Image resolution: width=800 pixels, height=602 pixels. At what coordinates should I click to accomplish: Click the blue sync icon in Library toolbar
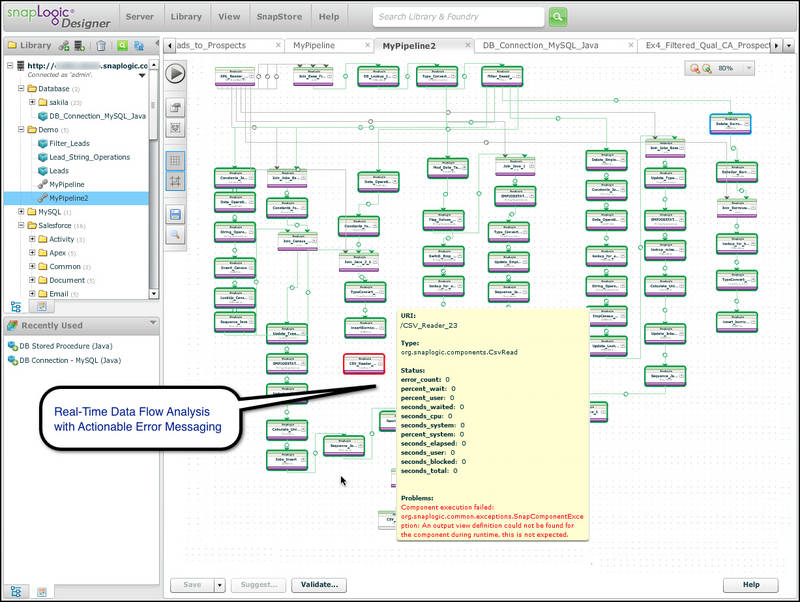tap(138, 45)
